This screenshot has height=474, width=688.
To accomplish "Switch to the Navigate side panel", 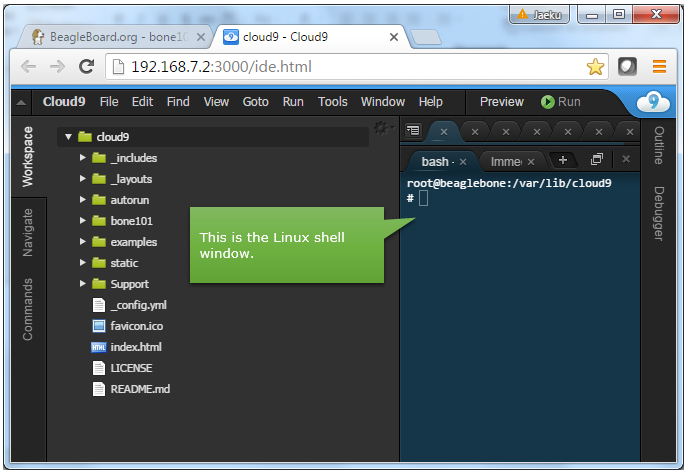I will tap(28, 233).
